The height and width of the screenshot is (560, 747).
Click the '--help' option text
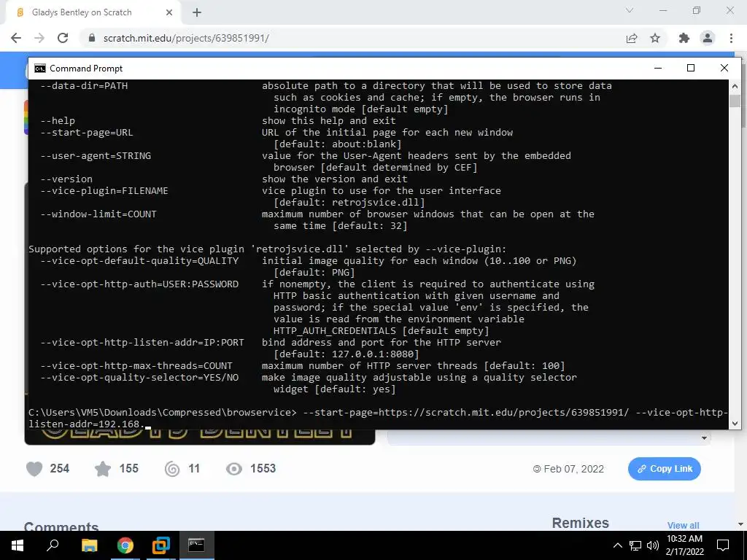pos(58,120)
